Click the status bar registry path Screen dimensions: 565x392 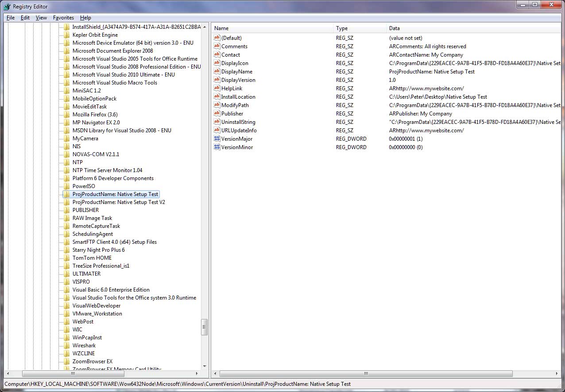point(178,384)
